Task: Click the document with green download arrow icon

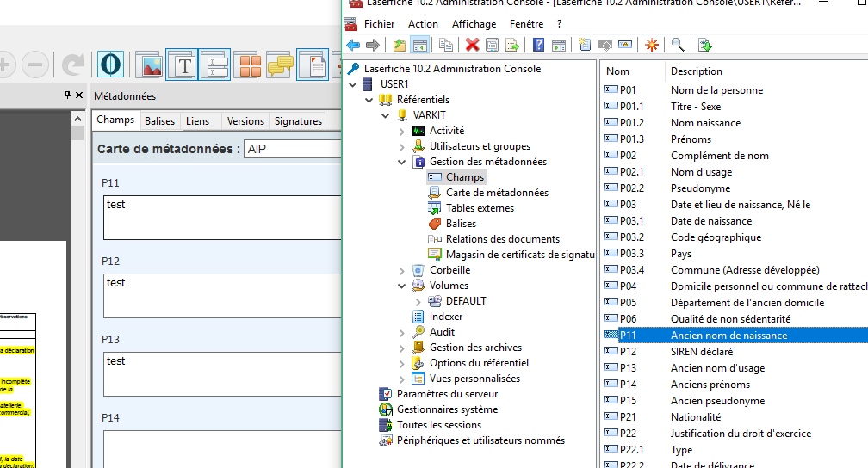Action: coord(704,46)
